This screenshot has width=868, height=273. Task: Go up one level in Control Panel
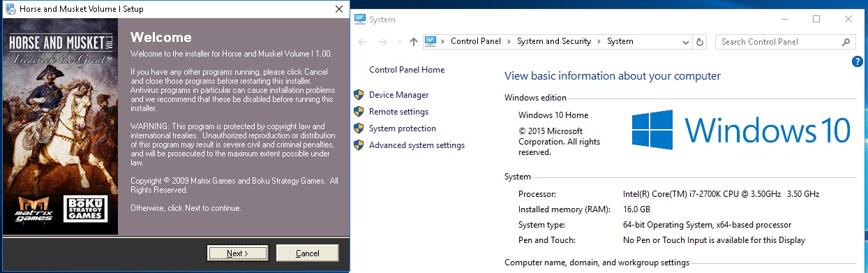[x=414, y=42]
